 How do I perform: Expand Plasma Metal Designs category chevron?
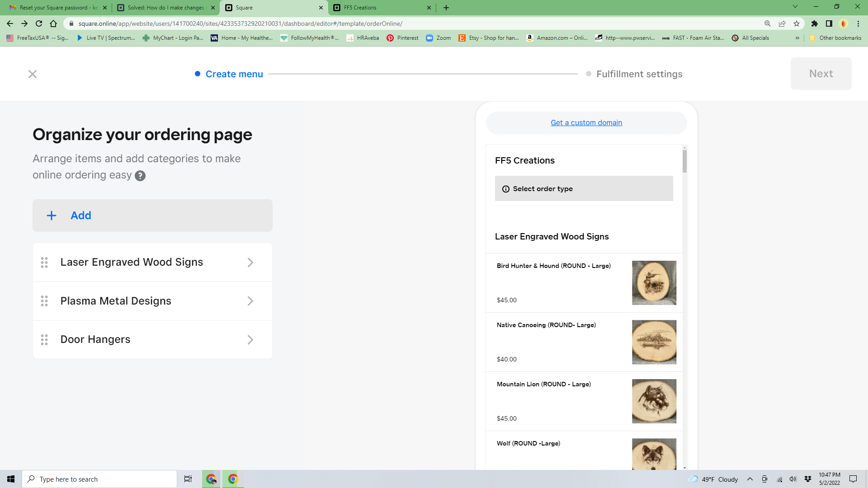pyautogui.click(x=250, y=301)
